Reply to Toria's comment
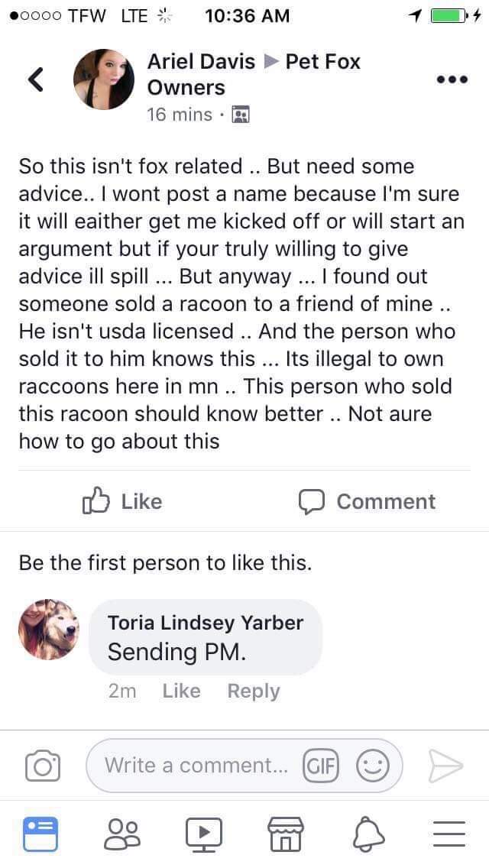The image size is (489, 868). [x=254, y=691]
